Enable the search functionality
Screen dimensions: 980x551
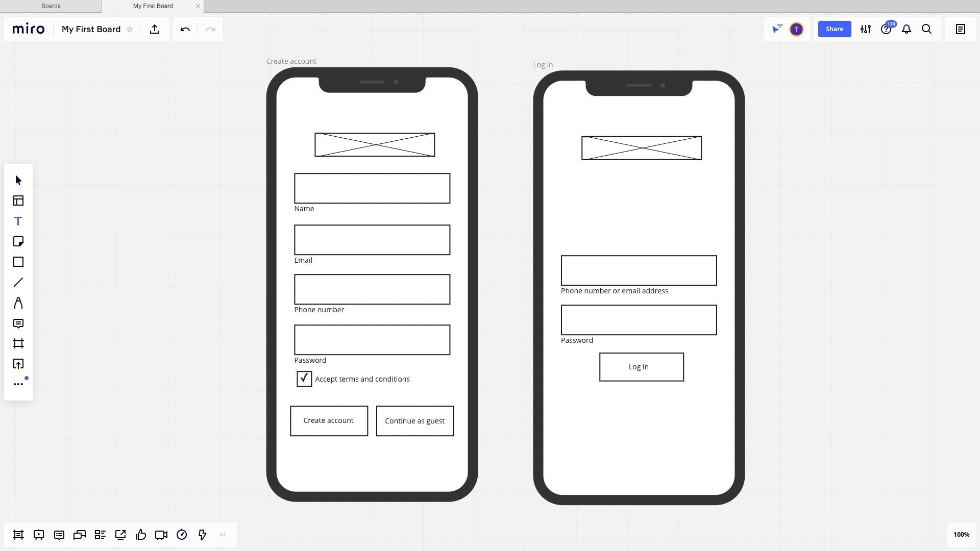(927, 29)
